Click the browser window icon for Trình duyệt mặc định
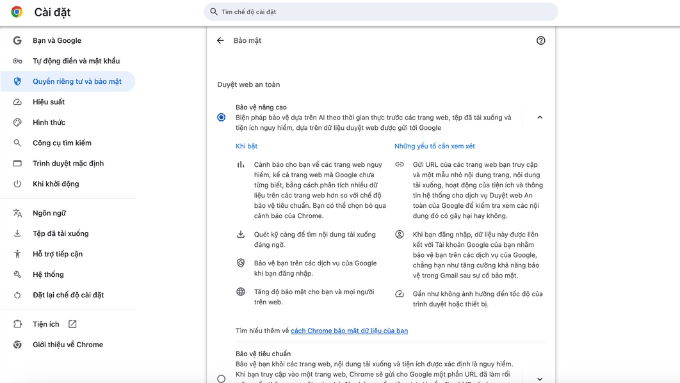Viewport: 680px width, 383px height. 17,164
